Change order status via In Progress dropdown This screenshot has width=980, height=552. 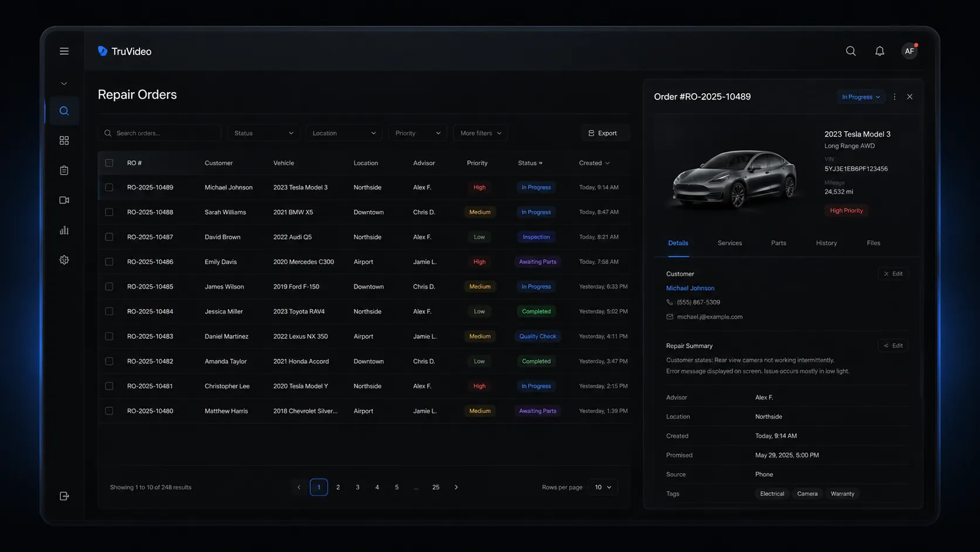pyautogui.click(x=860, y=97)
